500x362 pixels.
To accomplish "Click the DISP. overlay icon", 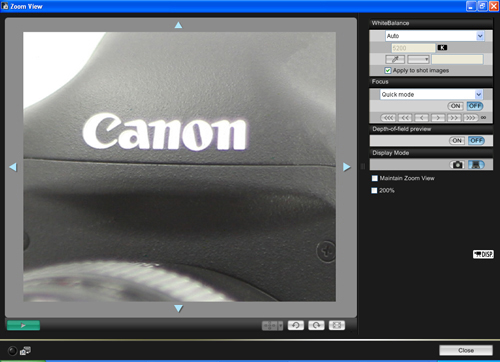I will tap(483, 254).
